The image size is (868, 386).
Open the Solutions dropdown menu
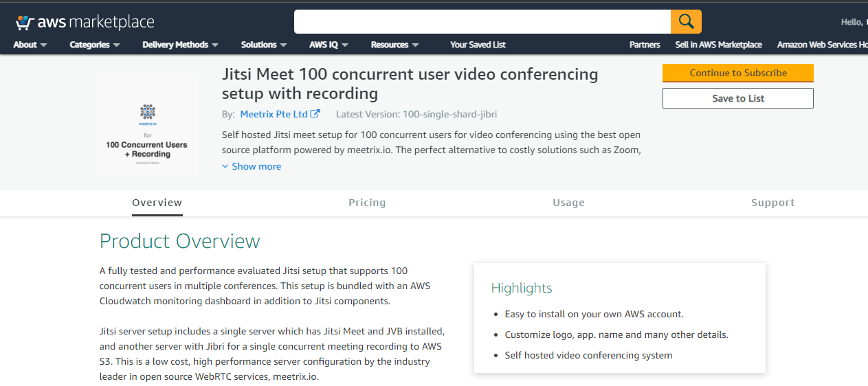(x=263, y=45)
